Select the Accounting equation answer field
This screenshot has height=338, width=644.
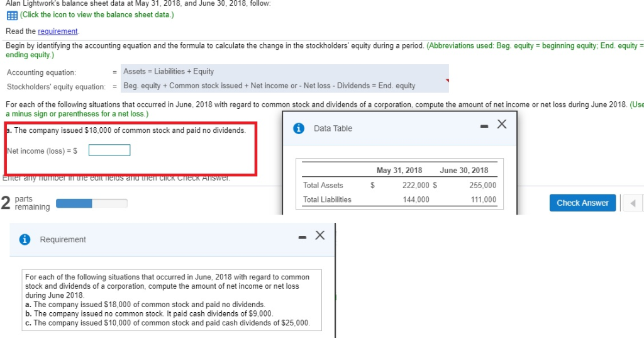[x=285, y=72]
